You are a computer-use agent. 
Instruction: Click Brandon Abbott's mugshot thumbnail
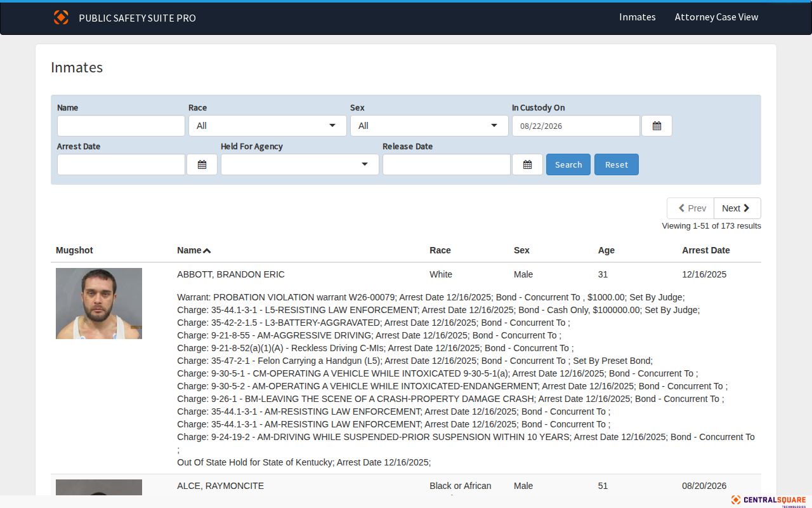[99, 304]
